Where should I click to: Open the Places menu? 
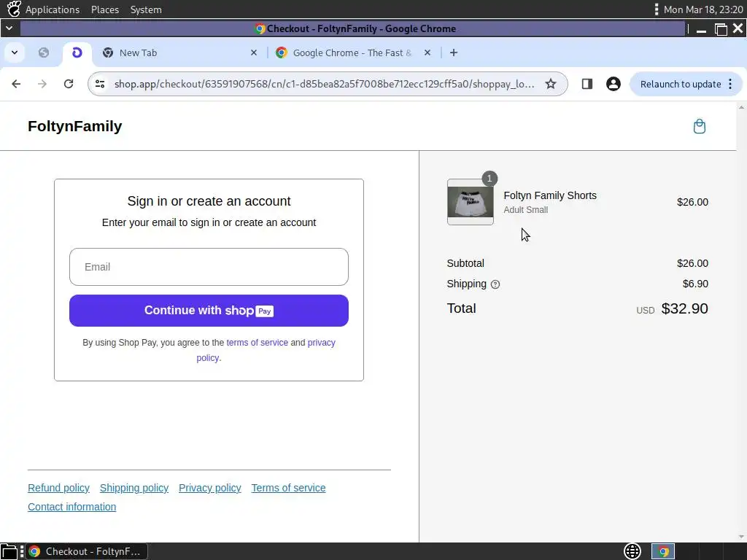pos(105,9)
